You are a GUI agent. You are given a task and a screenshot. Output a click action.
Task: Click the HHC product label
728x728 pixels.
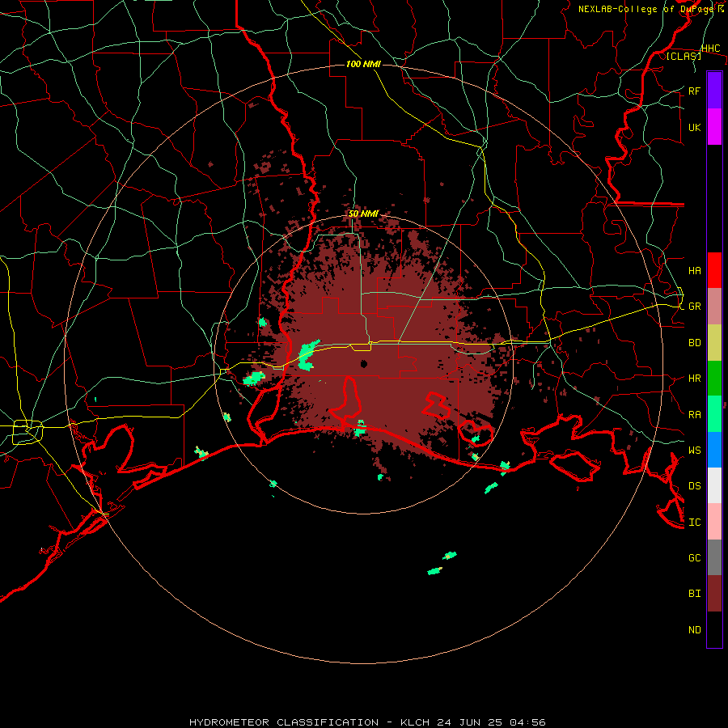711,49
